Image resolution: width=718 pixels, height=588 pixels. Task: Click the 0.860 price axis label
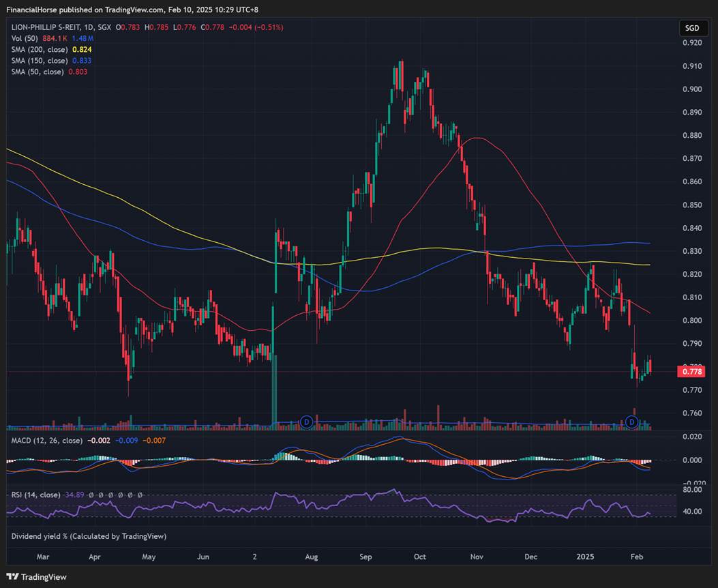click(692, 181)
